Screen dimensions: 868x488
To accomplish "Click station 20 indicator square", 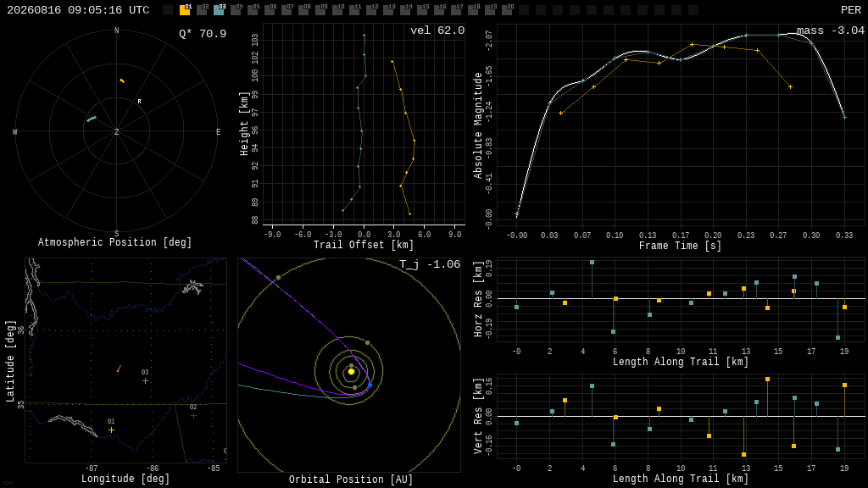I will click(507, 10).
